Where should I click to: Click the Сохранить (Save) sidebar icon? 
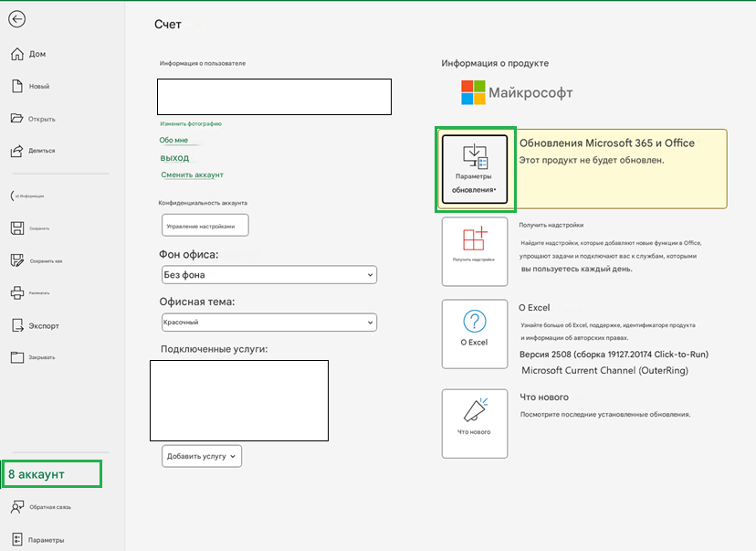click(x=17, y=228)
